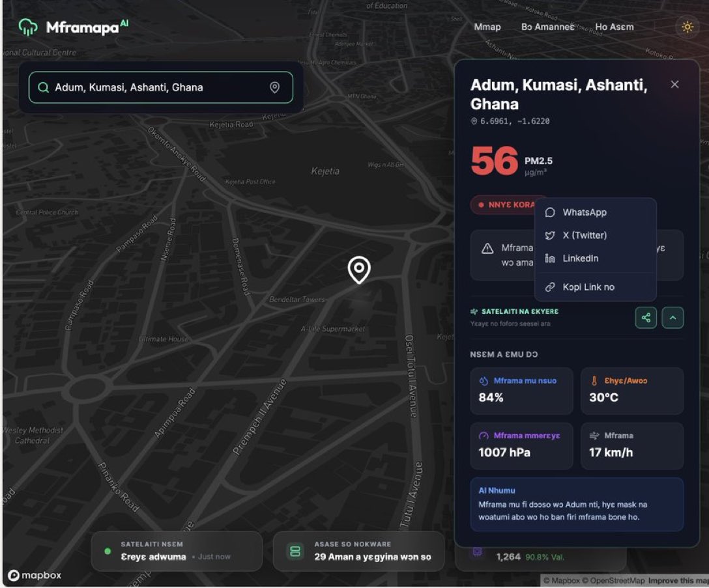
Task: Open the Mmap nav item
Action: tap(487, 27)
